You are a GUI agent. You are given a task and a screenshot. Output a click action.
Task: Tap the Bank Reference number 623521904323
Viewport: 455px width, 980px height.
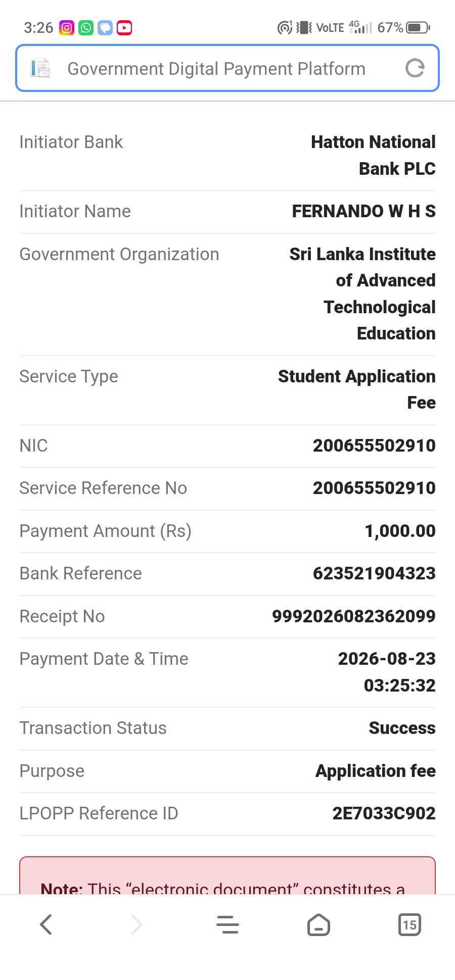click(374, 573)
